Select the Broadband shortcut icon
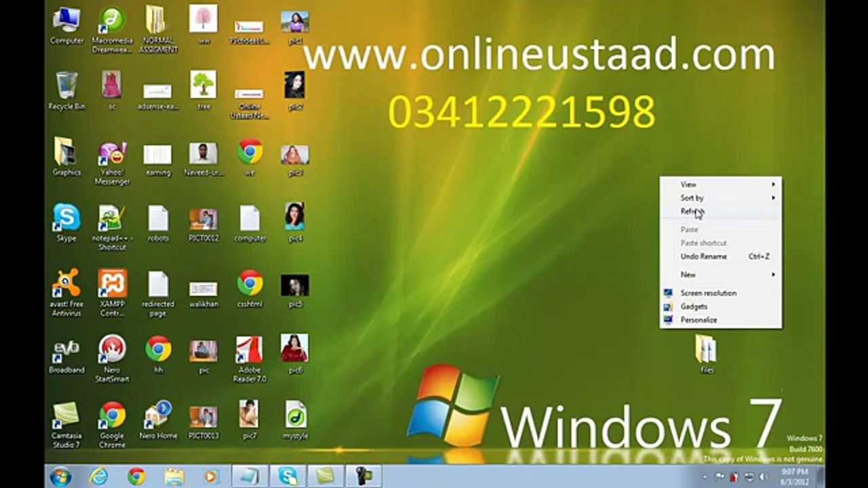 pos(66,355)
